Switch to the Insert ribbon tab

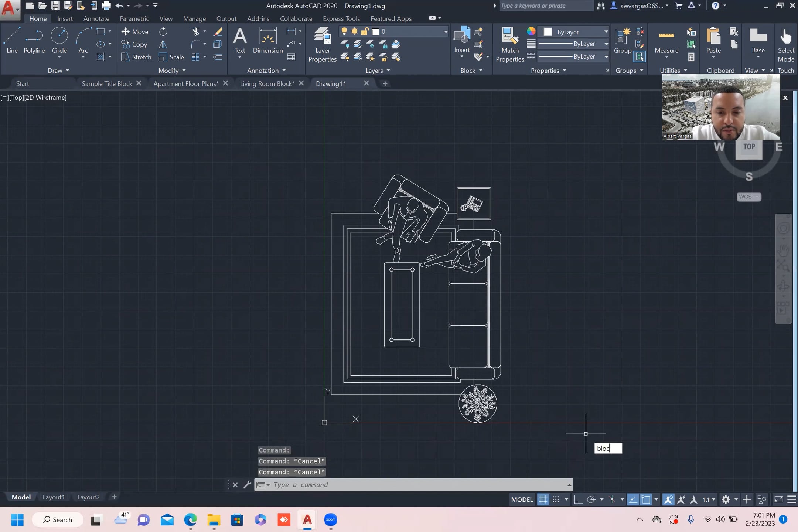pos(65,18)
